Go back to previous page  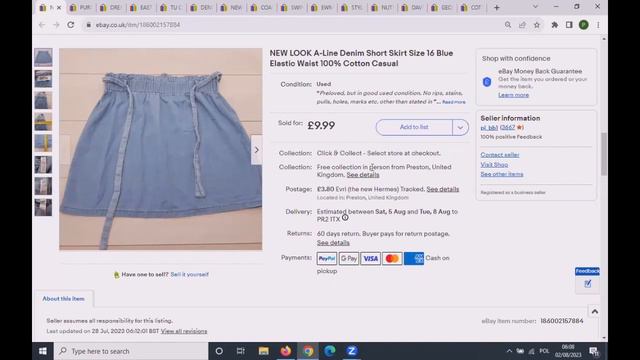pos(42,25)
